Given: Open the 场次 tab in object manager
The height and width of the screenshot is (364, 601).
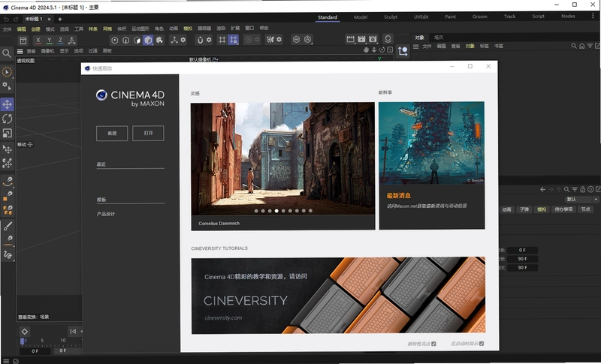Looking at the screenshot, I should pos(439,38).
